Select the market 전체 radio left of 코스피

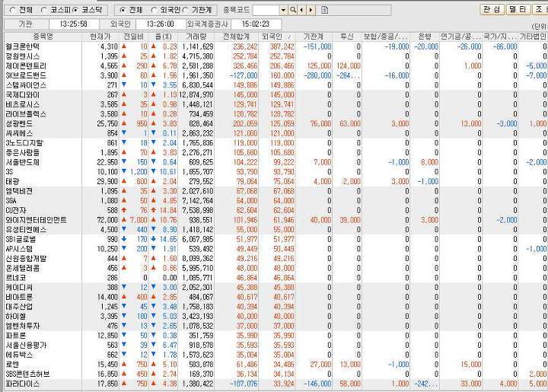pos(13,10)
